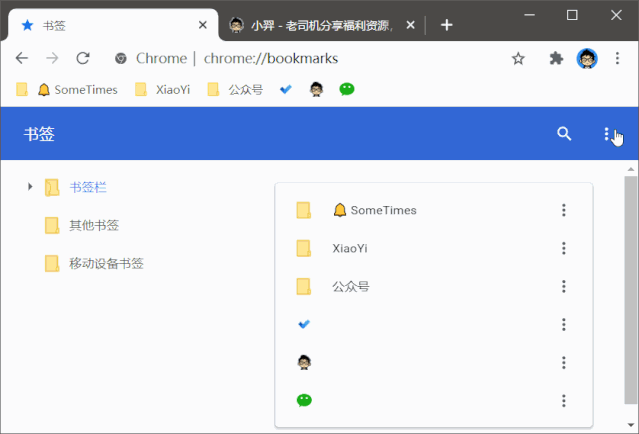This screenshot has width=639, height=434.
Task: Open more actions for SomeTimes folder
Action: click(564, 210)
